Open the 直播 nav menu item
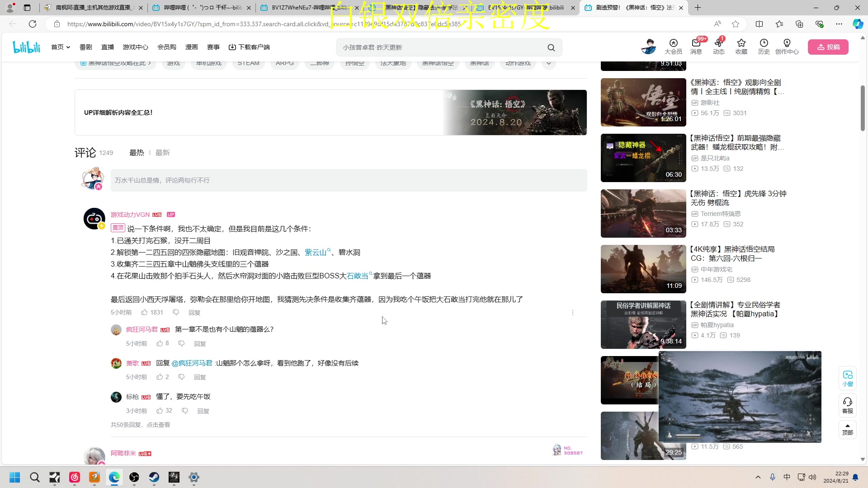Viewport: 868px width, 488px height. (108, 47)
